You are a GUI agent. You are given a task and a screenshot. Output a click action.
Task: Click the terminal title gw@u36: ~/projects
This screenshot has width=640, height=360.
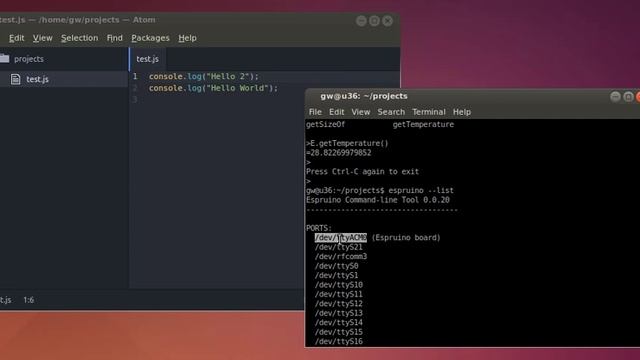(364, 96)
